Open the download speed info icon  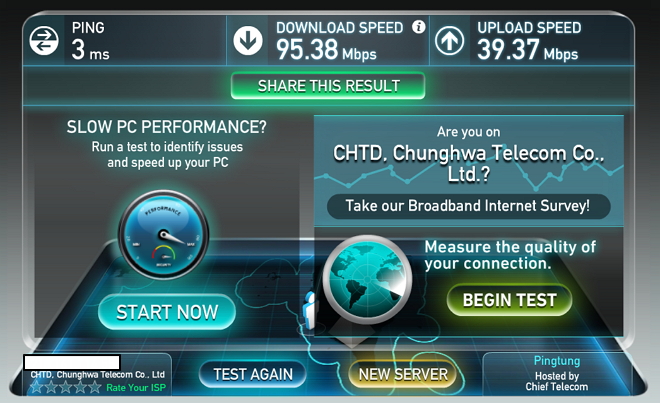tap(418, 27)
